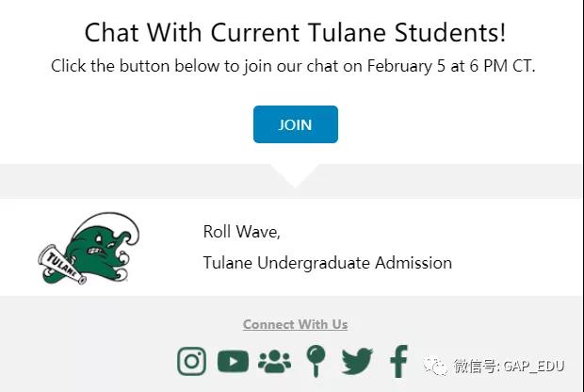Click the February 5 at 6 PM CT date text
Screen dimensions: 584x392
pos(451,66)
